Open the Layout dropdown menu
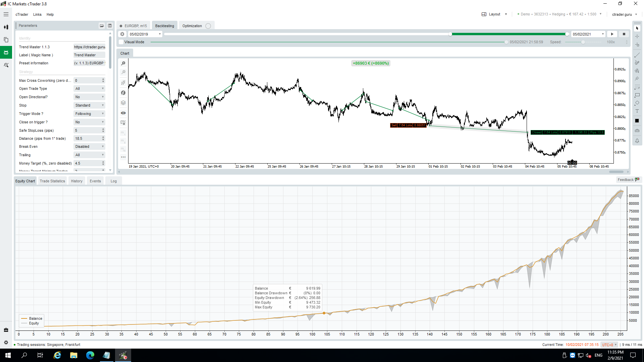The width and height of the screenshot is (644, 362). (x=494, y=14)
